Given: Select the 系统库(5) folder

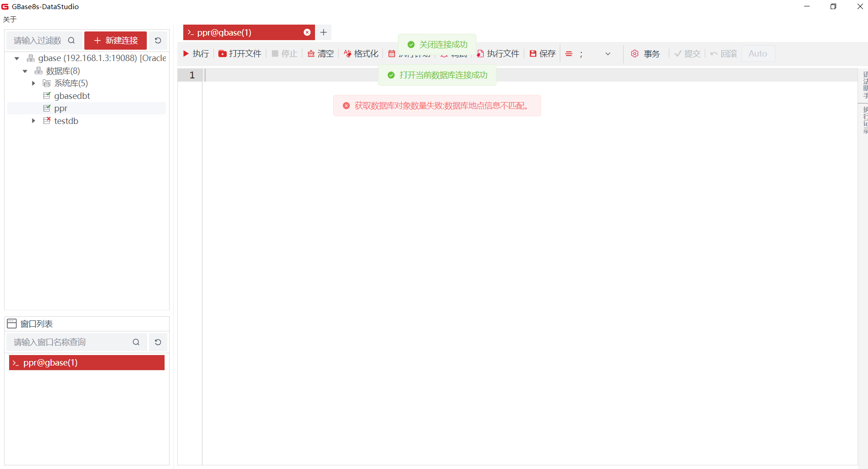Looking at the screenshot, I should (x=71, y=83).
